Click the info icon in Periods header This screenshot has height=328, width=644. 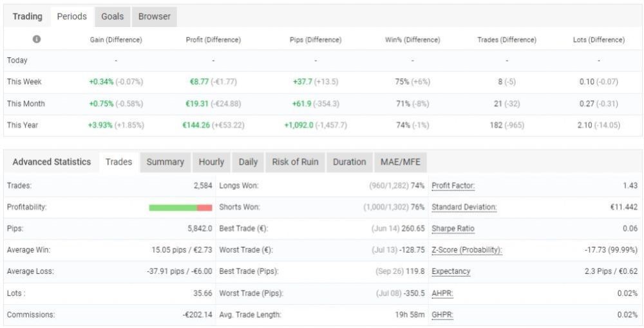click(x=37, y=39)
